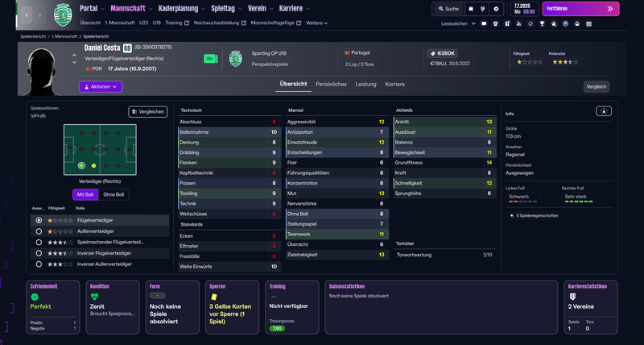Open the U23 submenu item
Screen dimensions: 644x345
pos(144,23)
